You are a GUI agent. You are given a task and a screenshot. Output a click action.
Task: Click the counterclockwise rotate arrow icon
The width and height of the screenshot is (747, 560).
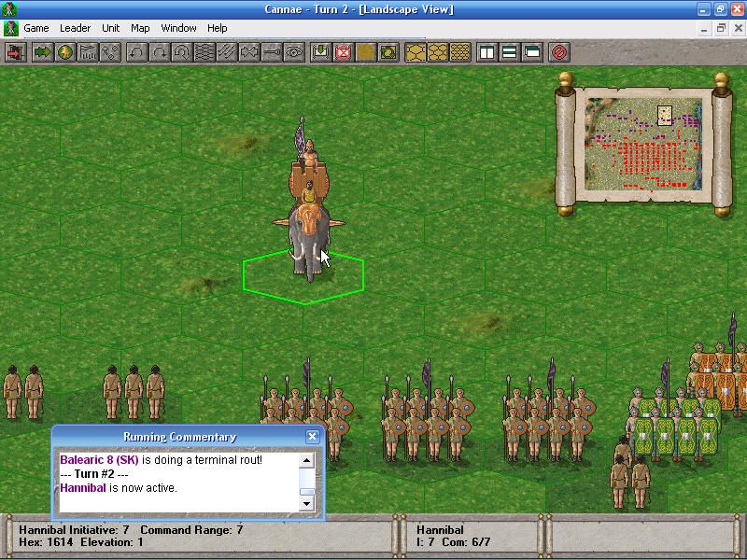[x=137, y=51]
